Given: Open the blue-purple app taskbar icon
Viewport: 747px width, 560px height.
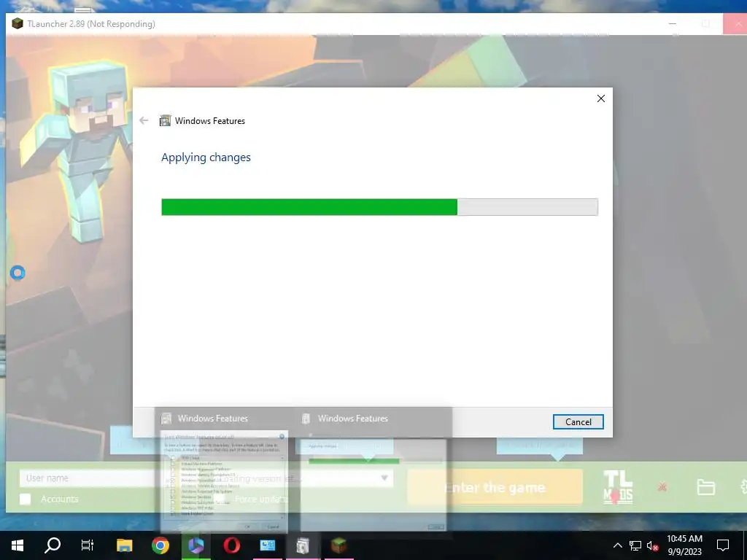Looking at the screenshot, I should (196, 545).
